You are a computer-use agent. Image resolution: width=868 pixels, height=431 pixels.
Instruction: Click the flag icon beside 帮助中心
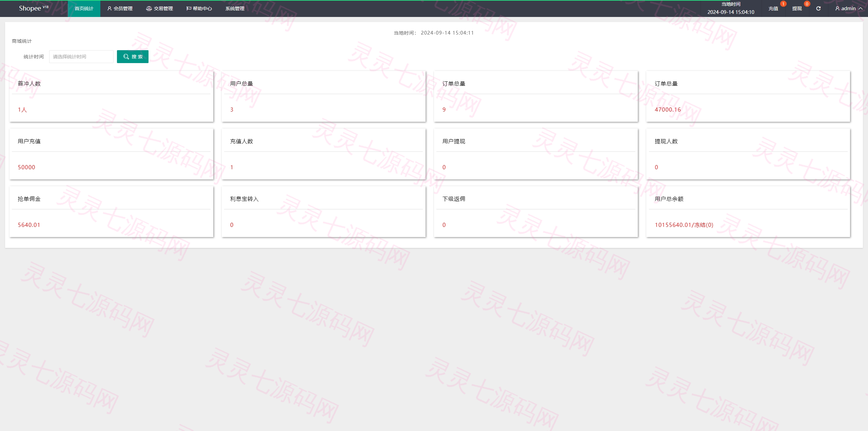(189, 8)
